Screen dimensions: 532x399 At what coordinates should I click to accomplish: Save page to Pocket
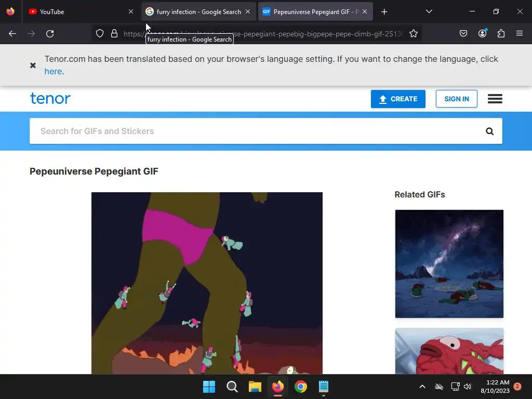click(x=463, y=33)
